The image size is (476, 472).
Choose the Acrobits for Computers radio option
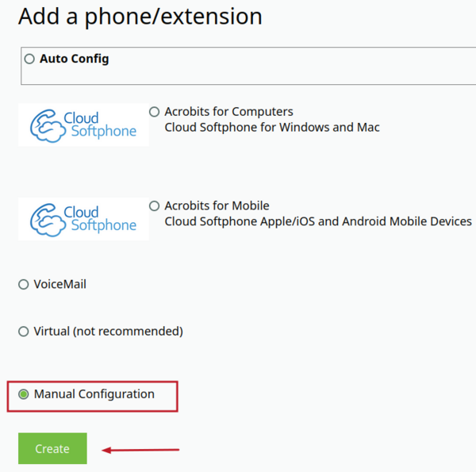[155, 112]
